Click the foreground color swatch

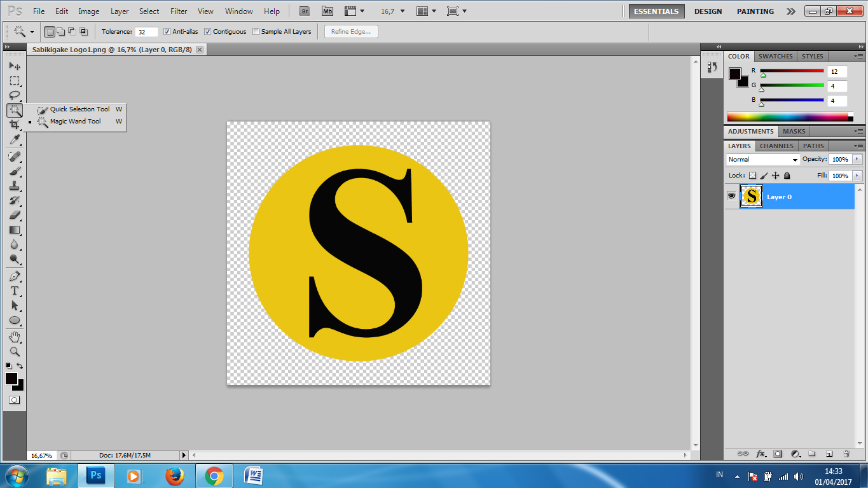pyautogui.click(x=10, y=379)
